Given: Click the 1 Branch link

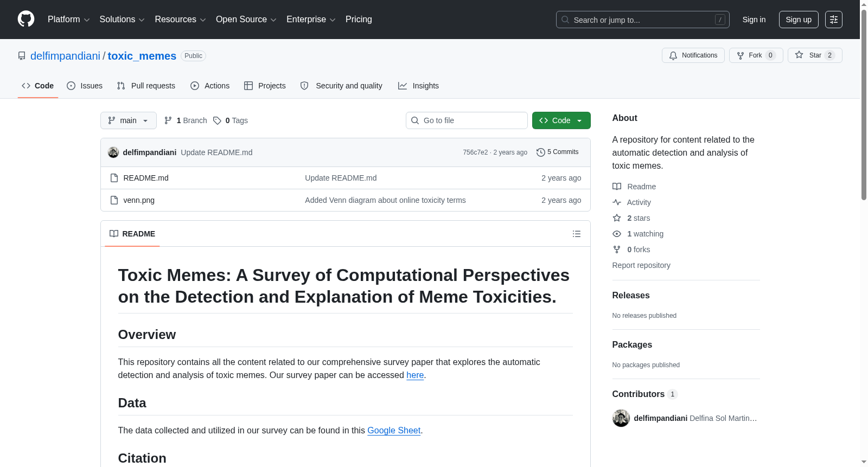Looking at the screenshot, I should (x=186, y=120).
